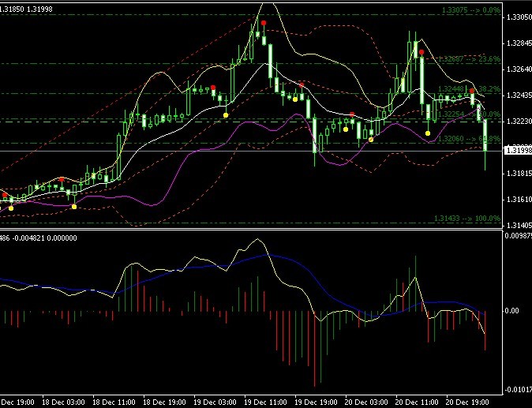Click the 1.31850 1.31998 quote text
The image size is (532, 408).
[x=26, y=9]
